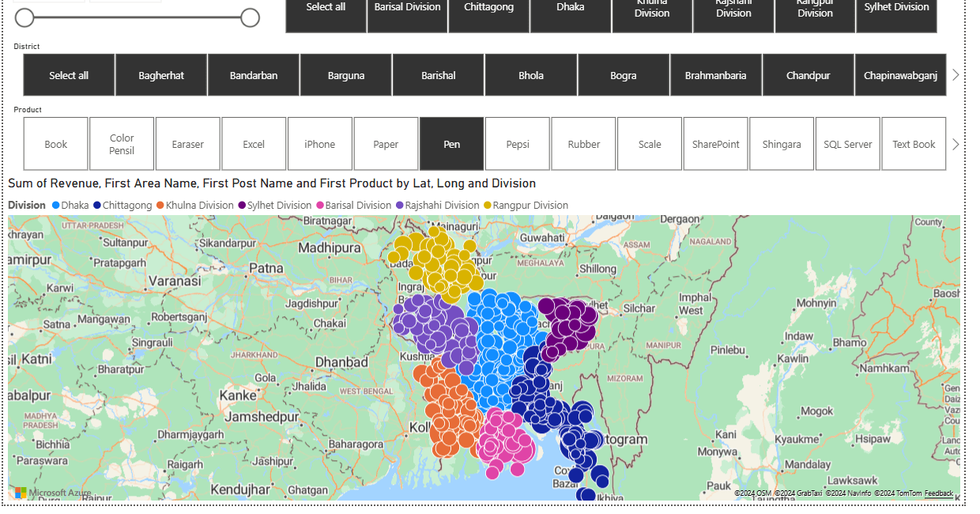This screenshot has height=514, width=980.
Task: Enable the SQL Server product filter
Action: (x=847, y=144)
